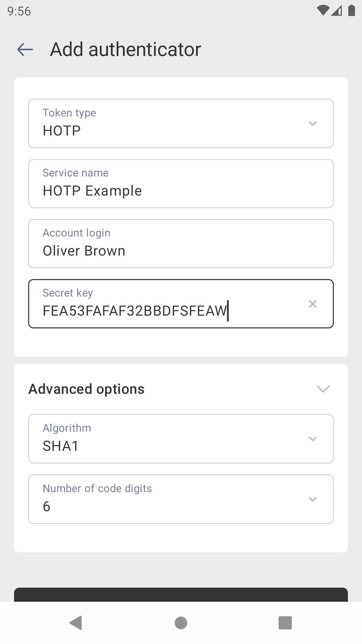Open Number of code digits dropdown

(181, 499)
